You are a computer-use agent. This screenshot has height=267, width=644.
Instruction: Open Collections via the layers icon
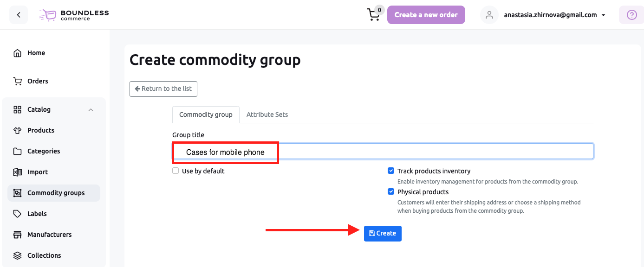(18, 255)
